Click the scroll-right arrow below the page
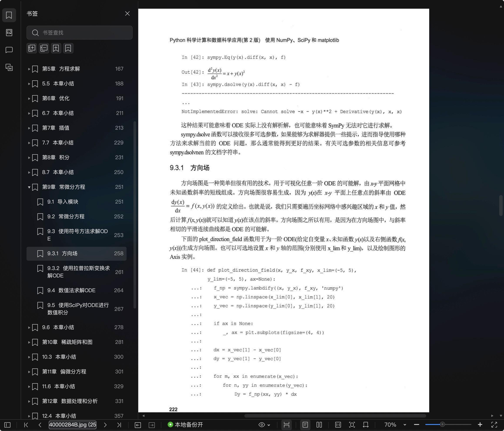 pyautogui.click(x=492, y=416)
